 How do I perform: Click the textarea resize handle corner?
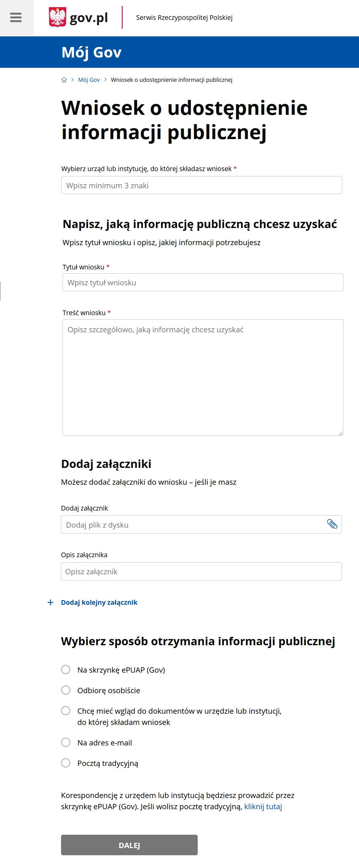[340, 432]
